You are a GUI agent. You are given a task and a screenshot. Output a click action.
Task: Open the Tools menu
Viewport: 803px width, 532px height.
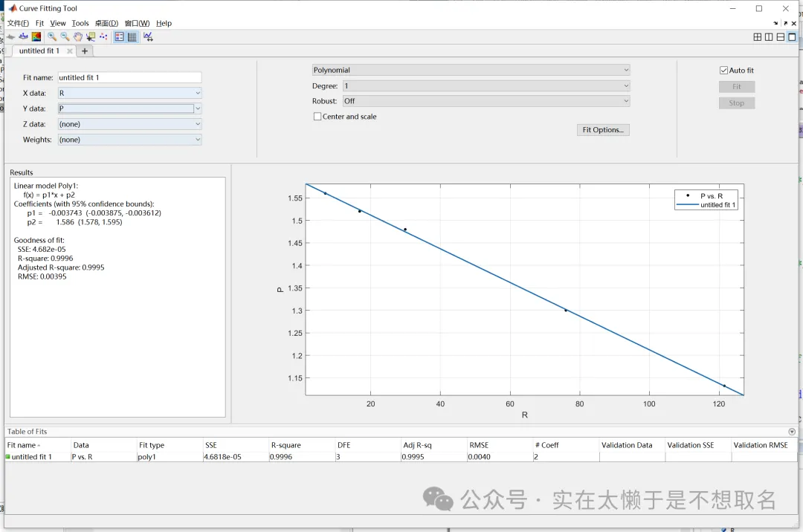(80, 23)
